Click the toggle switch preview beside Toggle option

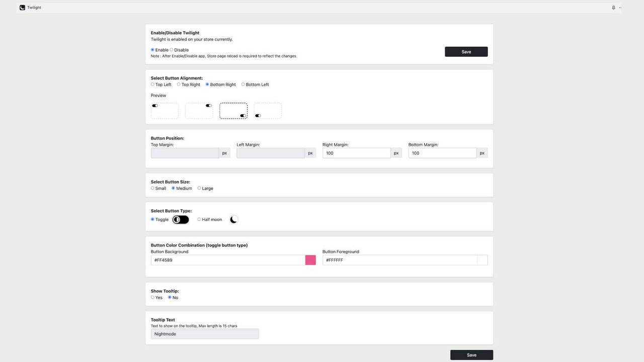[180, 219]
